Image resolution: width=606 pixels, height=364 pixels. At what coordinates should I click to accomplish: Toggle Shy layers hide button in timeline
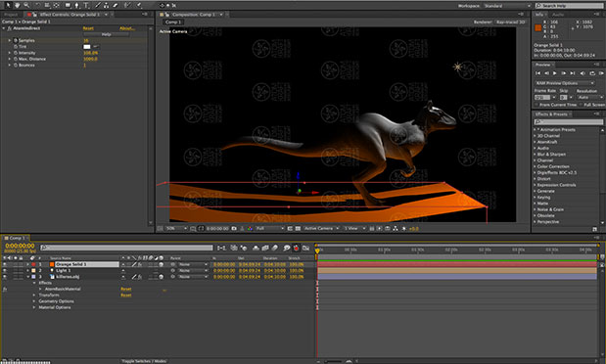pyautogui.click(x=256, y=248)
